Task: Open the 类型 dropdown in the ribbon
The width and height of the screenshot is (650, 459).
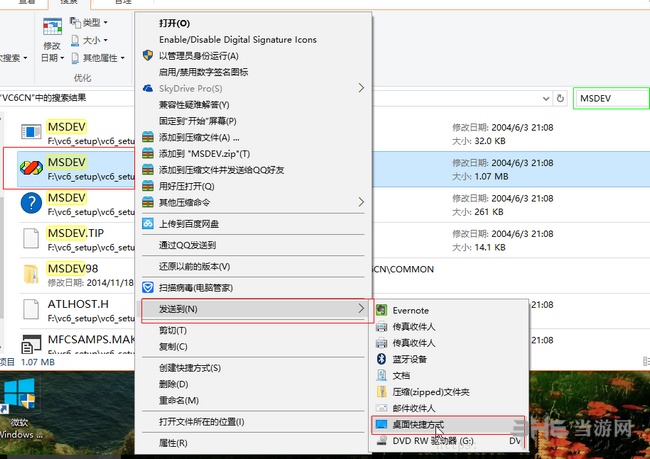Action: [x=89, y=22]
